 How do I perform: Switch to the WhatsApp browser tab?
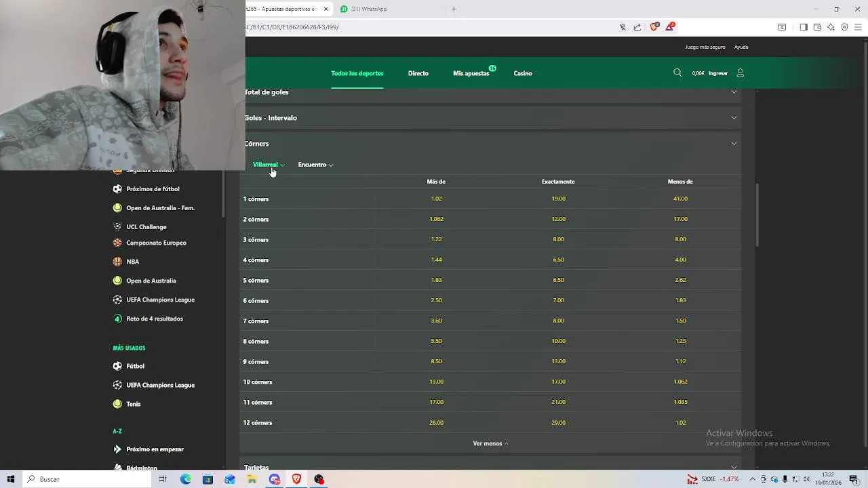[x=390, y=9]
